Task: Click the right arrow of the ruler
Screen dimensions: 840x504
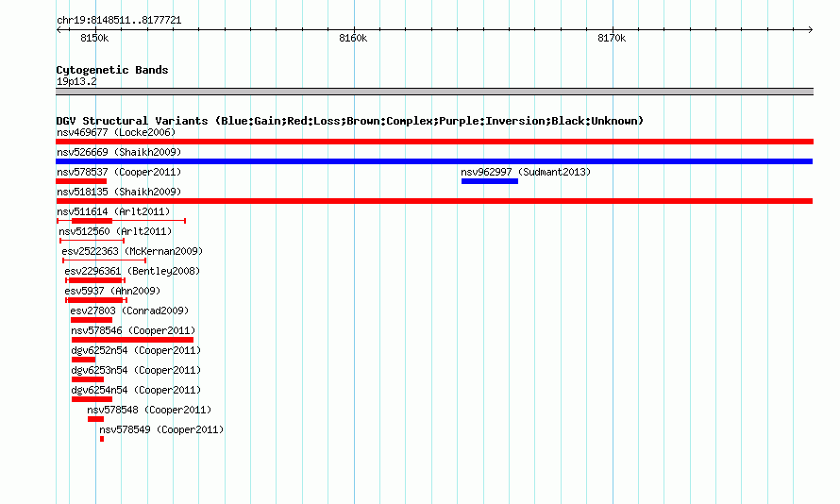Action: [811, 29]
